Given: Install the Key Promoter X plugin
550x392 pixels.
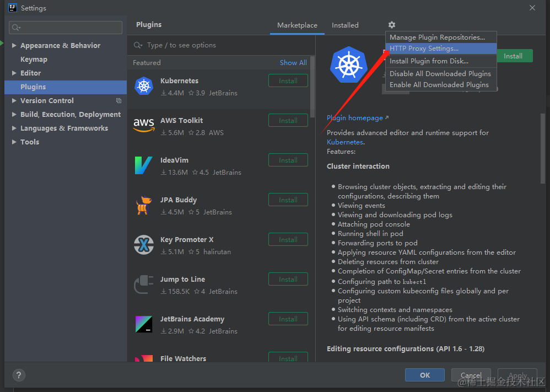Looking at the screenshot, I should [288, 239].
